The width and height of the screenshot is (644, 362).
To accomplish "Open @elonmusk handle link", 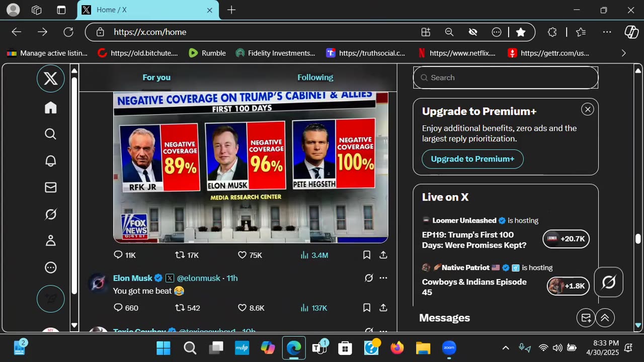I will tap(198, 278).
